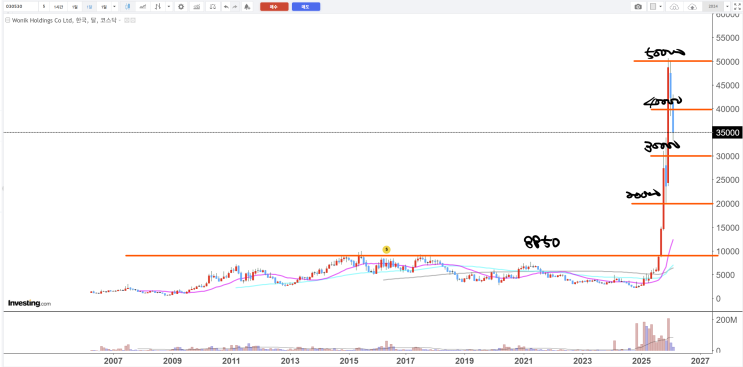Click the yellow S marker on chart
This screenshot has width=743, height=367.
tap(386, 249)
